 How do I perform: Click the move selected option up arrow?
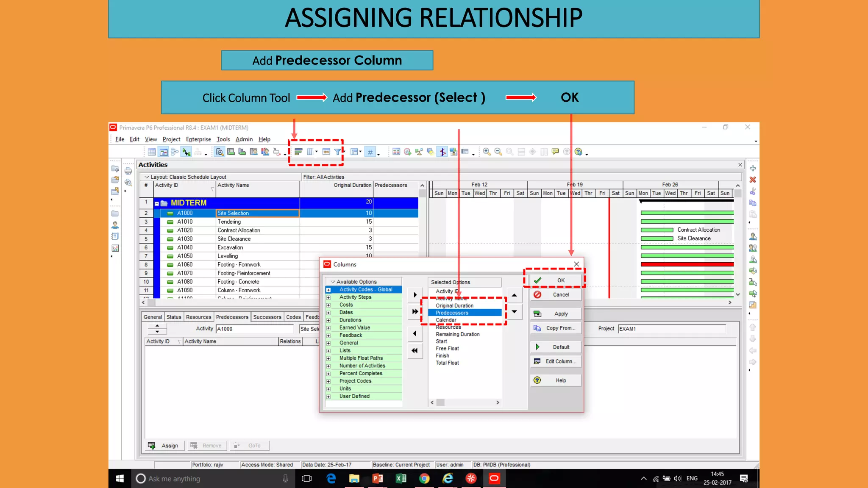pos(514,295)
